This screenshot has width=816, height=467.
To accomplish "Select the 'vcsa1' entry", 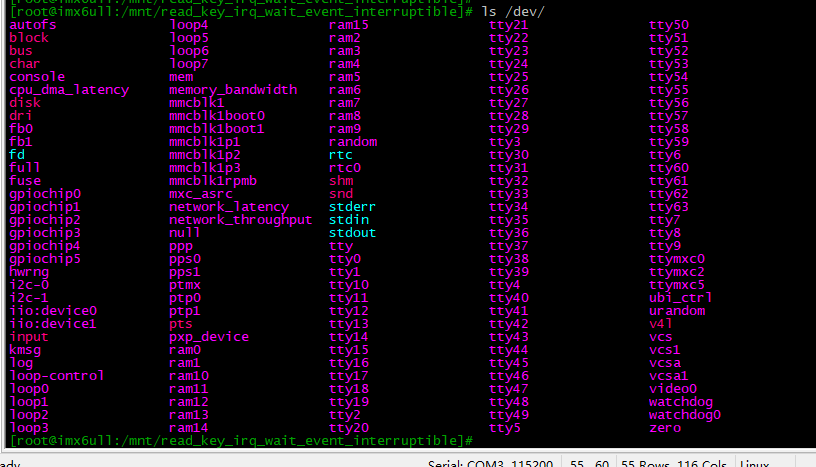I will click(x=669, y=376).
